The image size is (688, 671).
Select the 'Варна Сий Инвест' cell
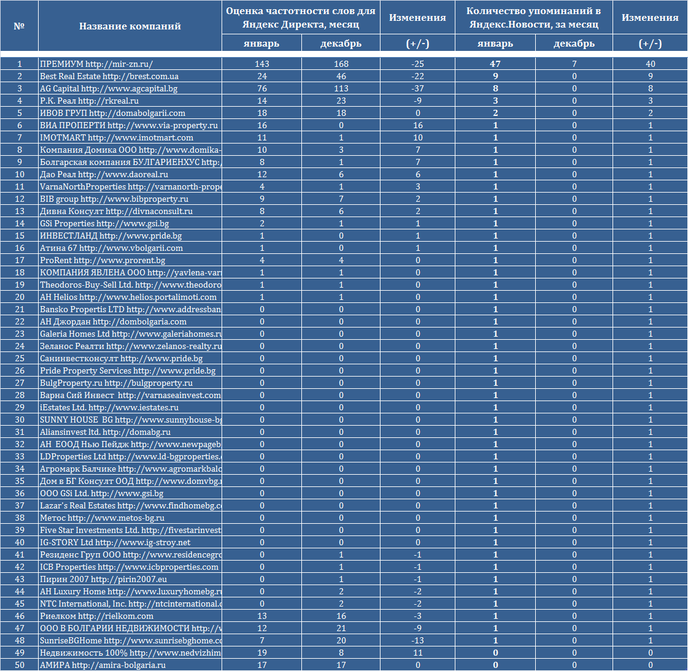130,395
